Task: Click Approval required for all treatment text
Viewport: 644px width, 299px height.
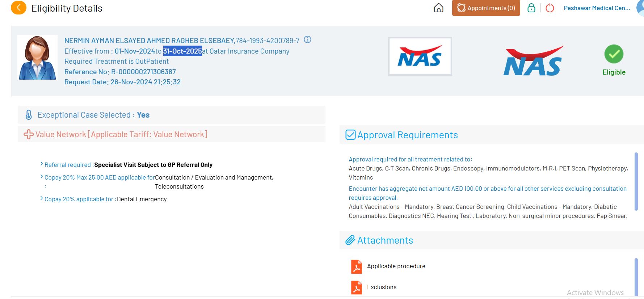Action: click(411, 159)
